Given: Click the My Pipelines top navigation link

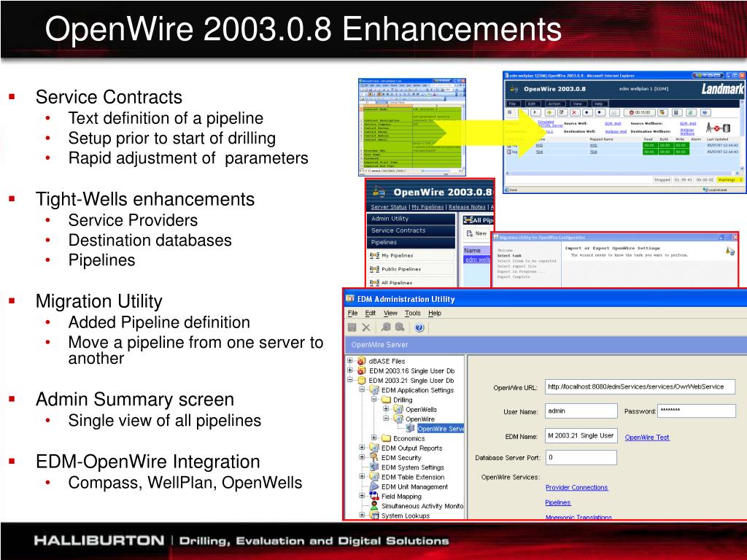Looking at the screenshot, I should pyautogui.click(x=427, y=207).
